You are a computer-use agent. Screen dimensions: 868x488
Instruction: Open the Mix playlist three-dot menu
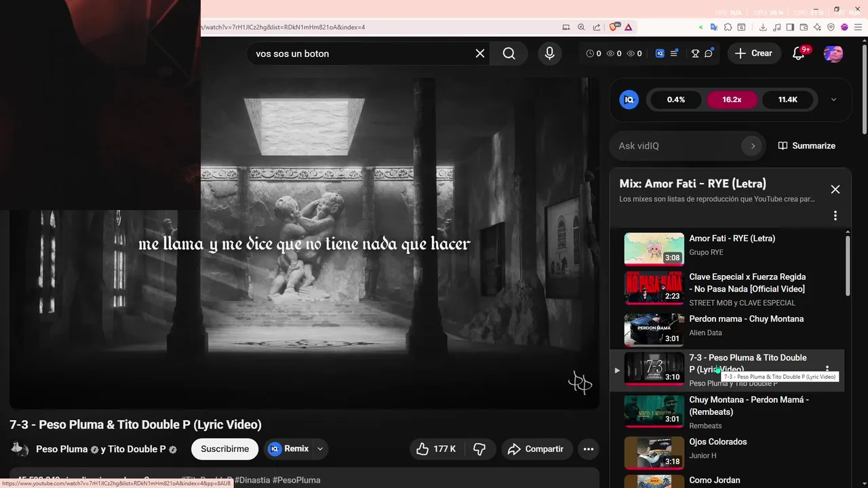click(835, 216)
